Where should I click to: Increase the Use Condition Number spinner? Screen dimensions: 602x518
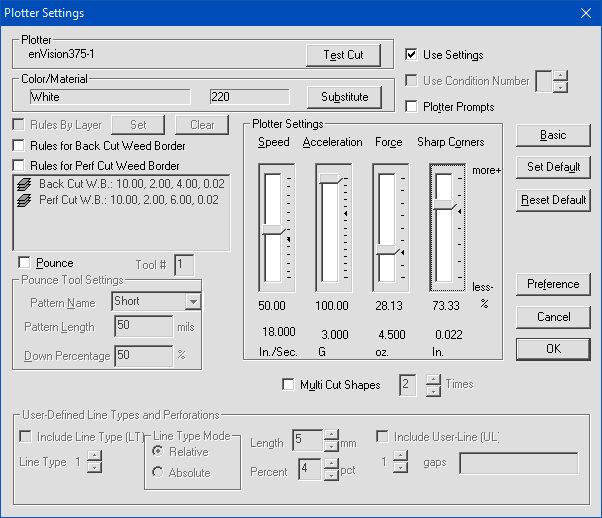tap(561, 75)
